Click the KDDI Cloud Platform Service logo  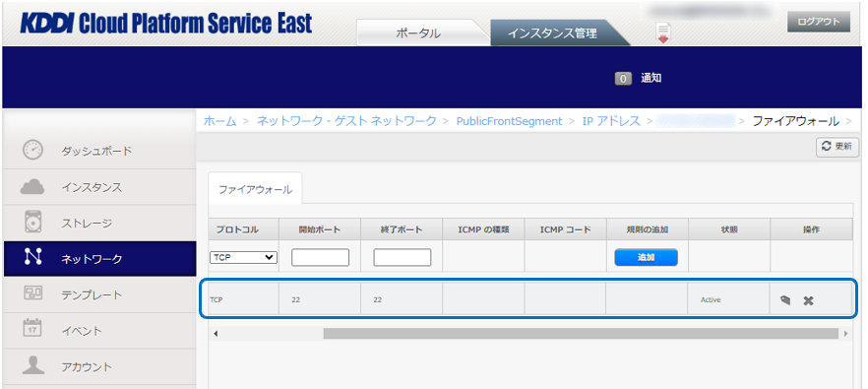coord(166,24)
